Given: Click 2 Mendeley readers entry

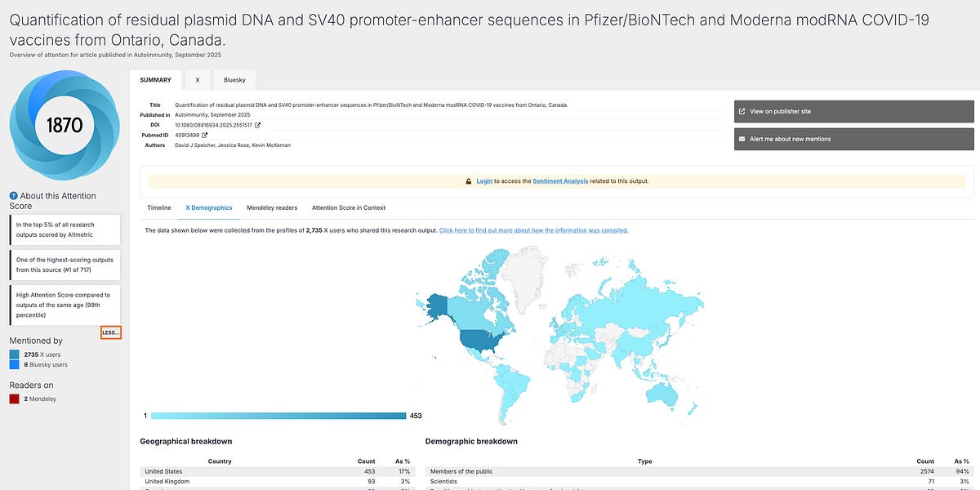Looking at the screenshot, I should pyautogui.click(x=40, y=399).
